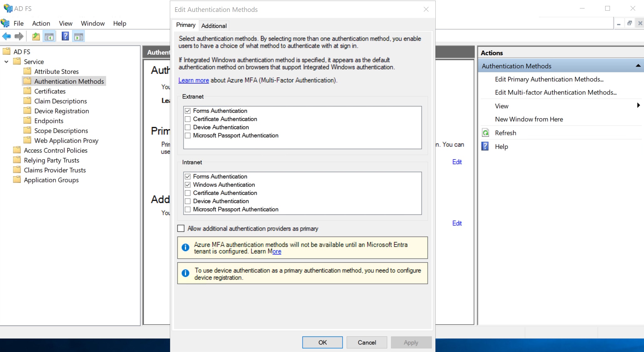The width and height of the screenshot is (644, 352).
Task: Click the Help icon in Actions pane
Action: tap(485, 146)
